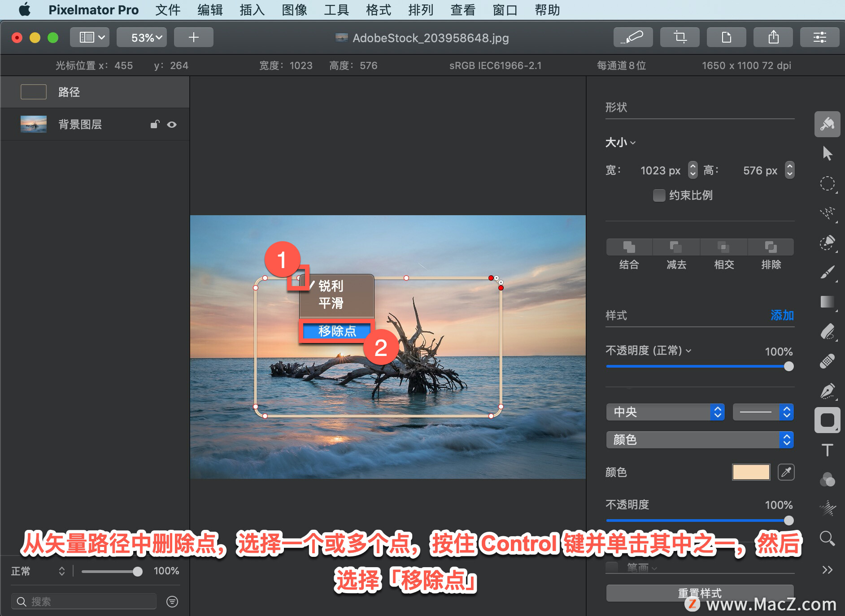The width and height of the screenshot is (845, 616).
Task: Open the Share button in the title bar
Action: click(773, 37)
